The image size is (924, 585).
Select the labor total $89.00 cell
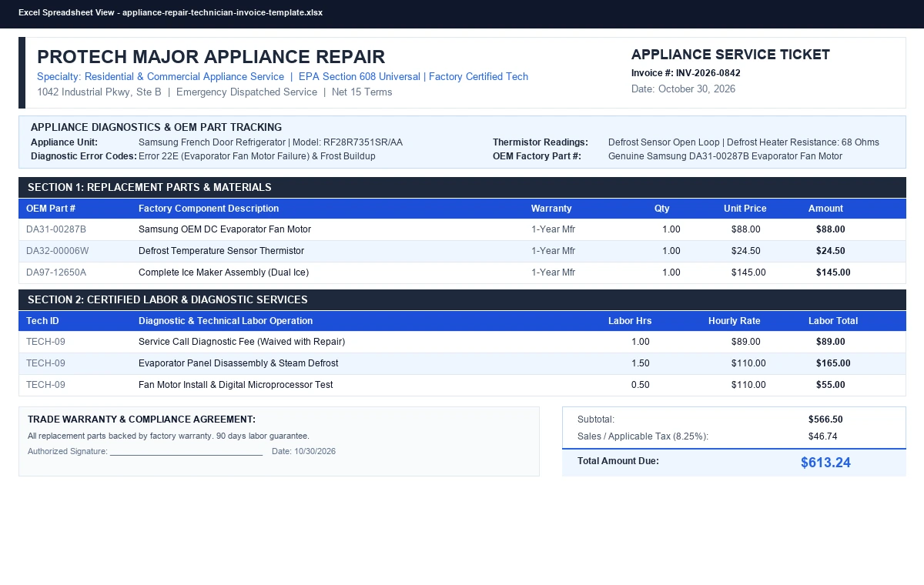(831, 342)
